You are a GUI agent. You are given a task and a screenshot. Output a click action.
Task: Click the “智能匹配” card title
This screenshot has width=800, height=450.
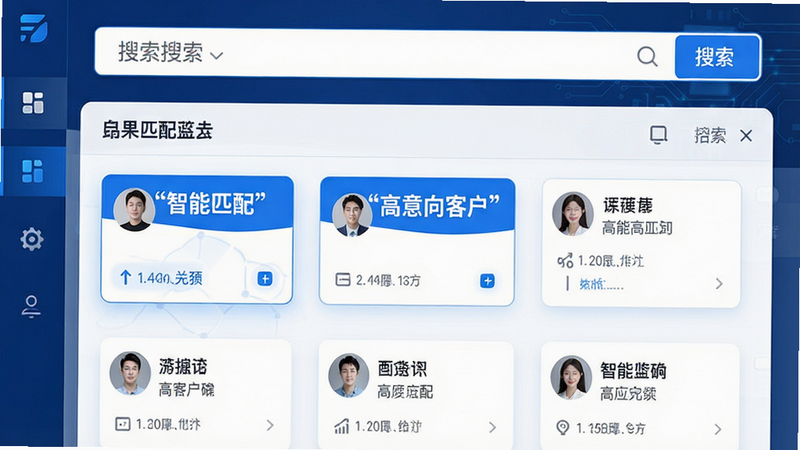point(210,204)
